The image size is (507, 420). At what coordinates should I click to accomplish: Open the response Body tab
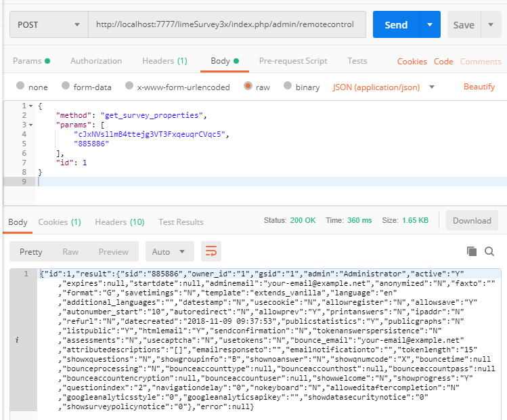[18, 222]
